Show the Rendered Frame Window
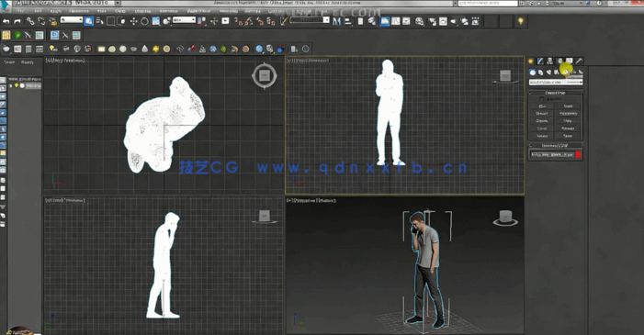The image size is (644, 335). (443, 21)
